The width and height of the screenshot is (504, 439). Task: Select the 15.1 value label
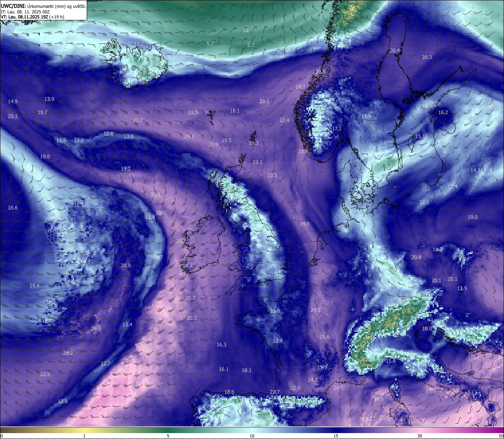420,136
